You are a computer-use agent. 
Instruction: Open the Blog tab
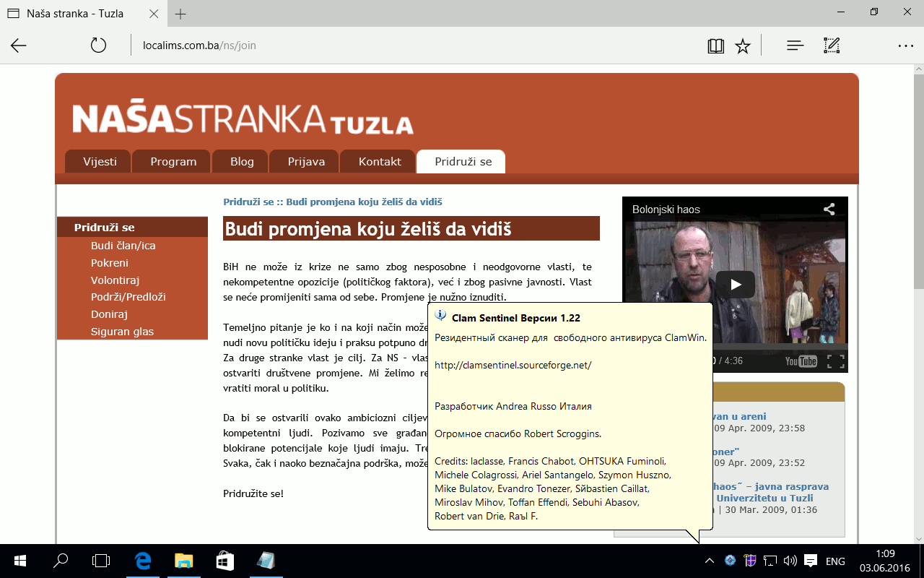(x=242, y=162)
